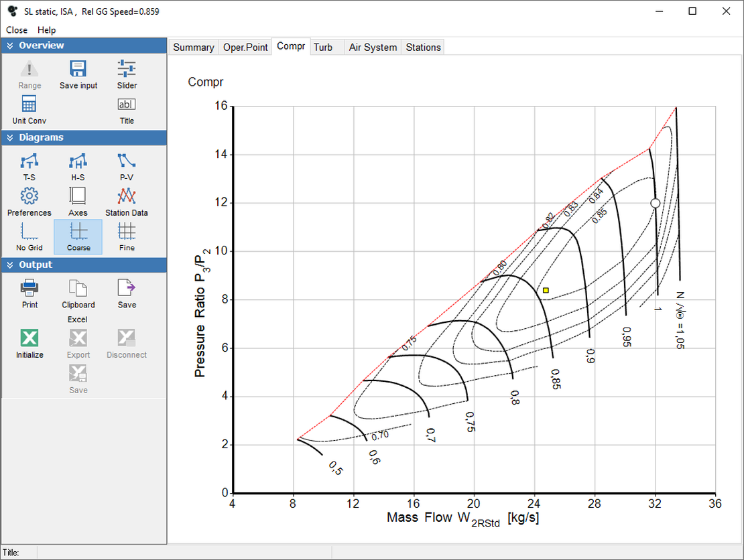The height and width of the screenshot is (560, 744).
Task: Open the Help menu
Action: click(46, 30)
